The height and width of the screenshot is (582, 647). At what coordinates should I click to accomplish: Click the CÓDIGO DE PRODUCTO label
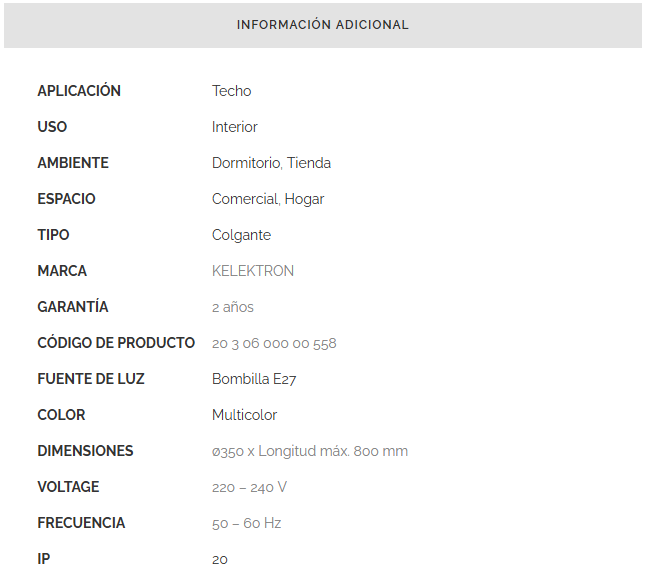pos(116,343)
